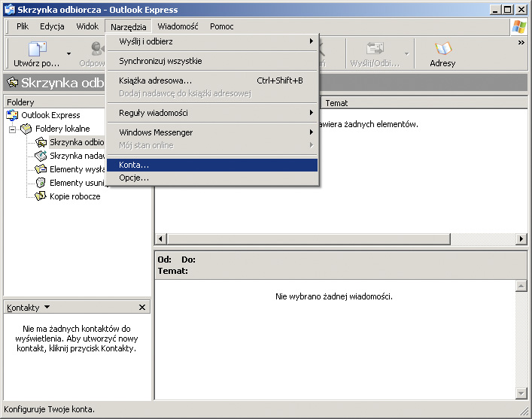Select the Skrzynka odbiorcza inbox icon in tree
Image resolution: width=532 pixels, height=419 pixels.
(x=41, y=142)
